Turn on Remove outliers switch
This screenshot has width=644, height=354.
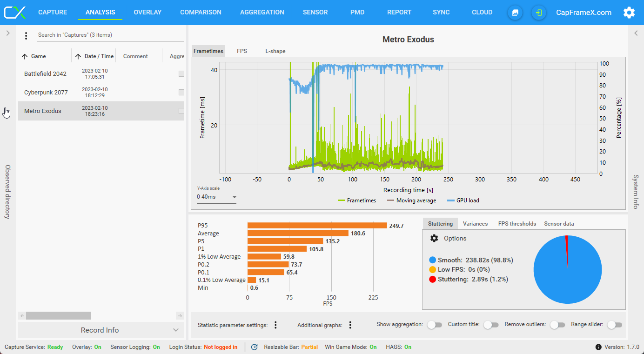coord(557,325)
